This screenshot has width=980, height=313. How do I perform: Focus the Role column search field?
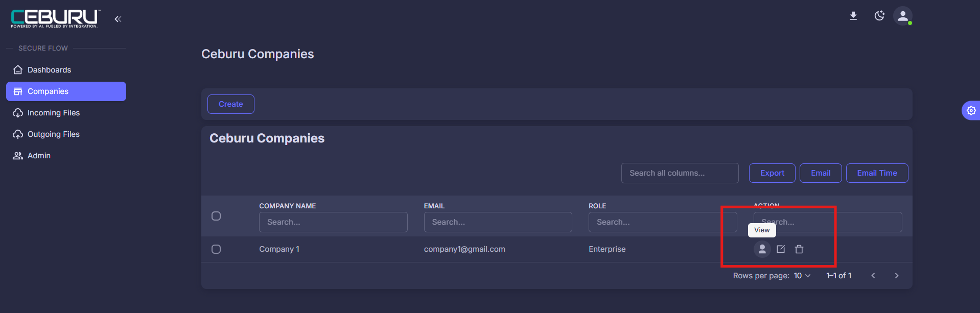click(x=663, y=222)
